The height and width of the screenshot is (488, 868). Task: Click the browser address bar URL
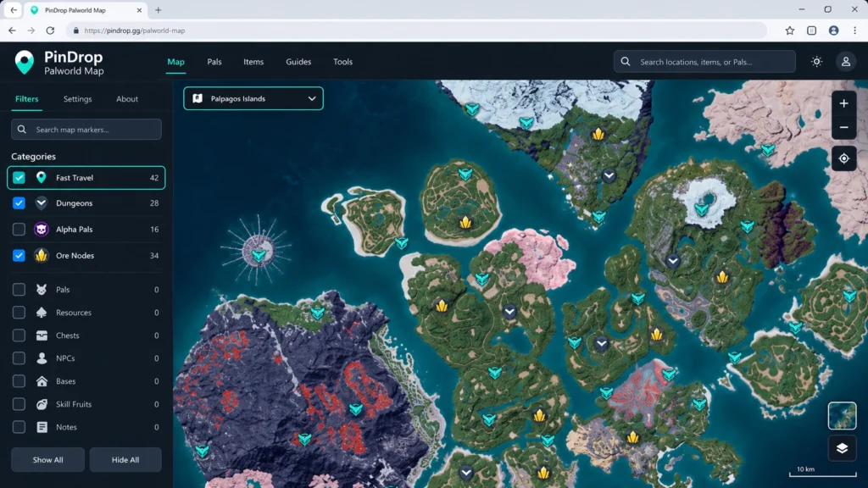(x=135, y=30)
